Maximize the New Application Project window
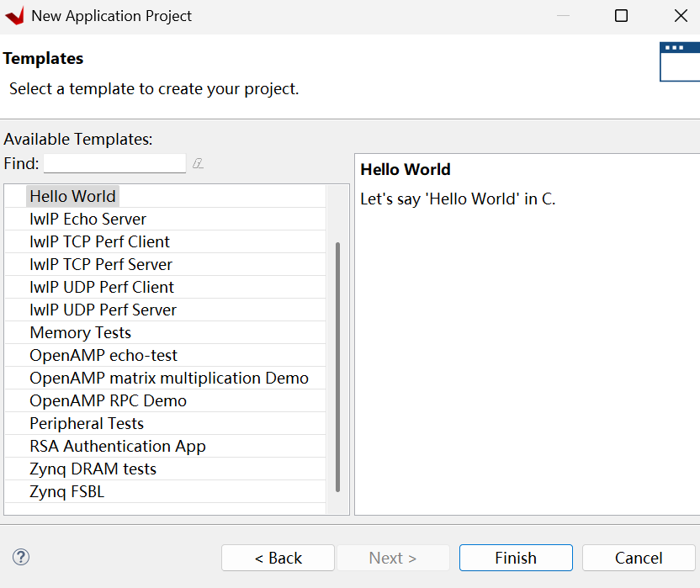This screenshot has height=588, width=700. (x=621, y=16)
